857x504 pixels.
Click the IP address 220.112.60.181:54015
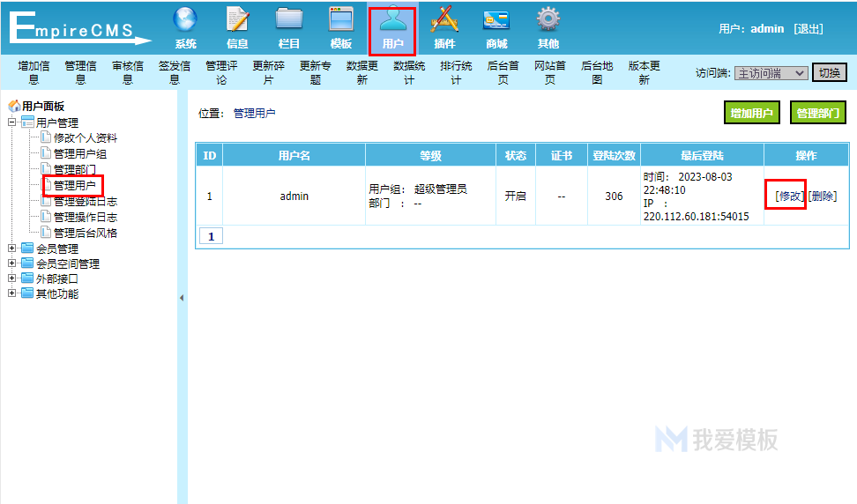tap(696, 217)
